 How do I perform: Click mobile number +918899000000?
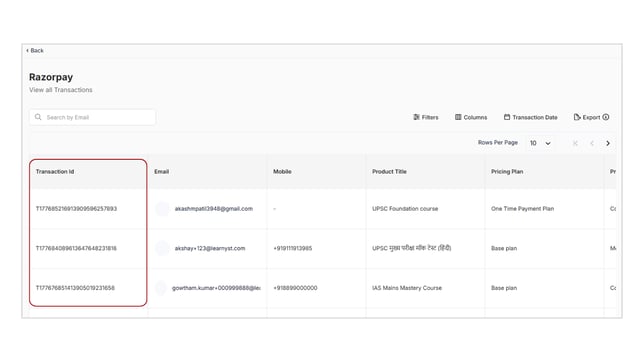pyautogui.click(x=295, y=288)
